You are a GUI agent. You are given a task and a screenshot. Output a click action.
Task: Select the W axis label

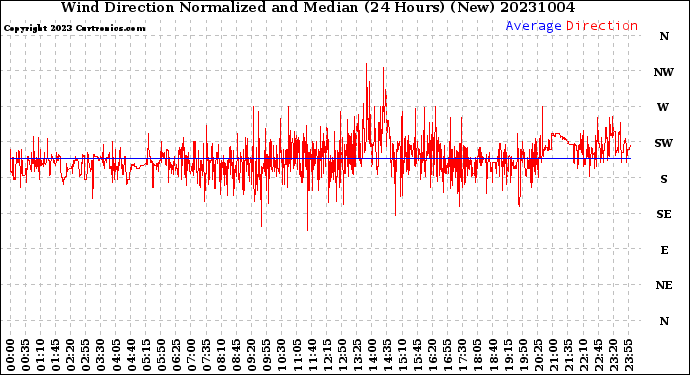pos(663,107)
